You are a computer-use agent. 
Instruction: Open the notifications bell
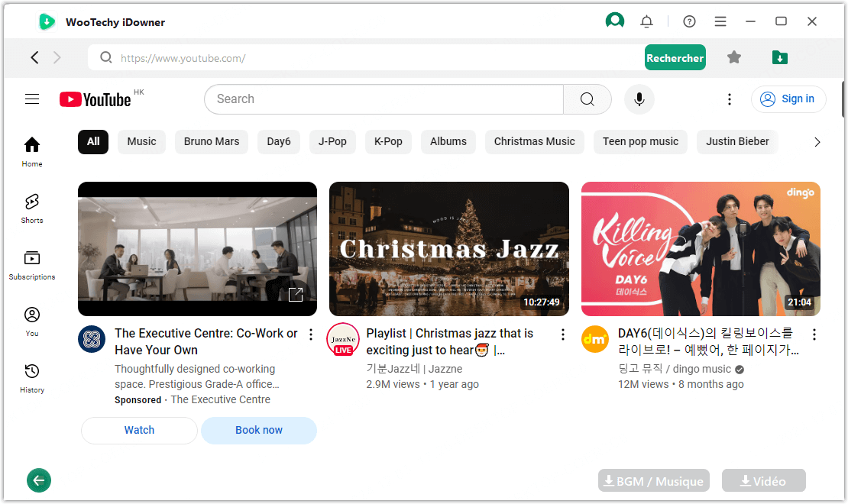coord(646,21)
